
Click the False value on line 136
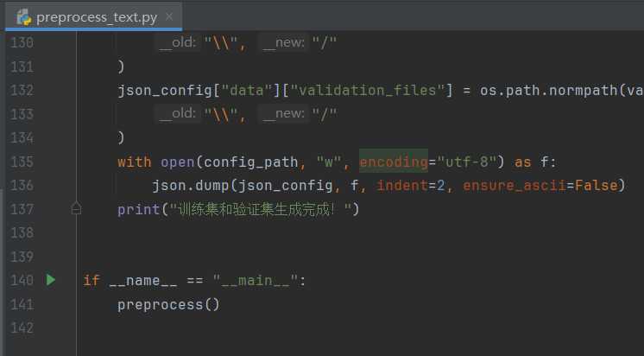[x=596, y=186]
